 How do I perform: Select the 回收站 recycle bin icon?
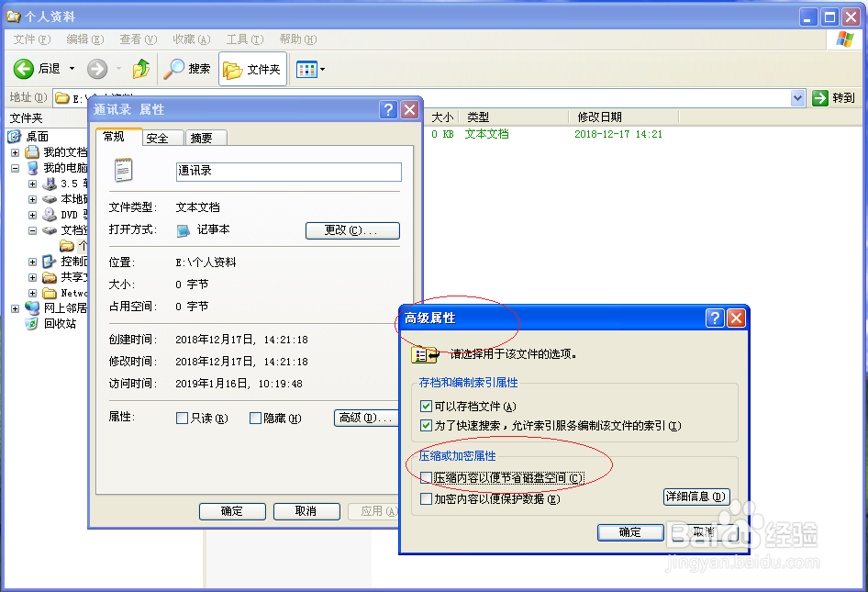(32, 323)
